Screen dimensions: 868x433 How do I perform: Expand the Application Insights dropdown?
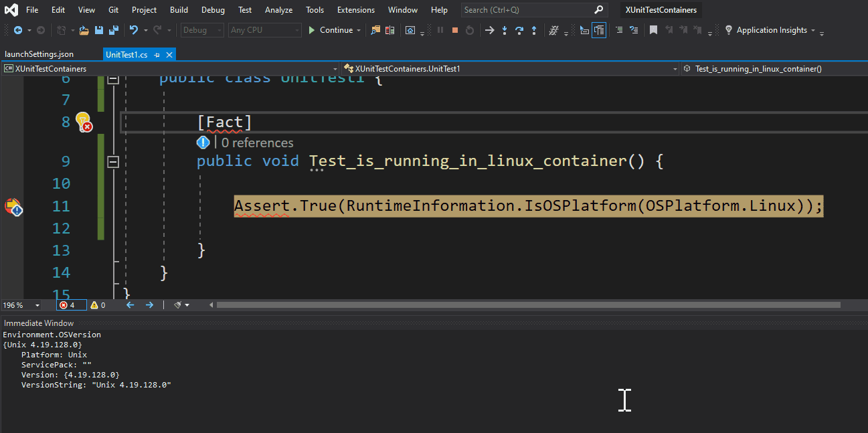(x=813, y=30)
